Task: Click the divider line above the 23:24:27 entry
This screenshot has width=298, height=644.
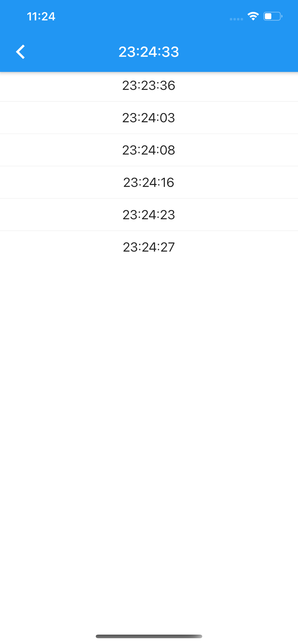Action: 149,231
